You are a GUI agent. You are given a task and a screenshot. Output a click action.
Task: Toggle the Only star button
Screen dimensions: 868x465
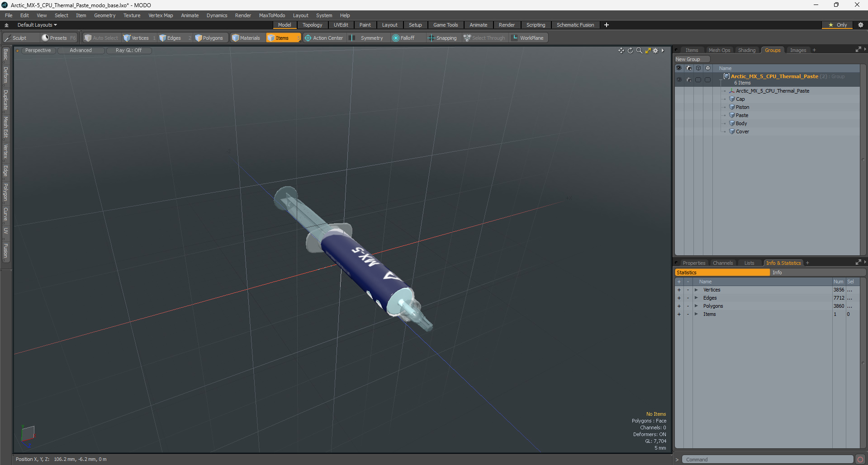(837, 25)
